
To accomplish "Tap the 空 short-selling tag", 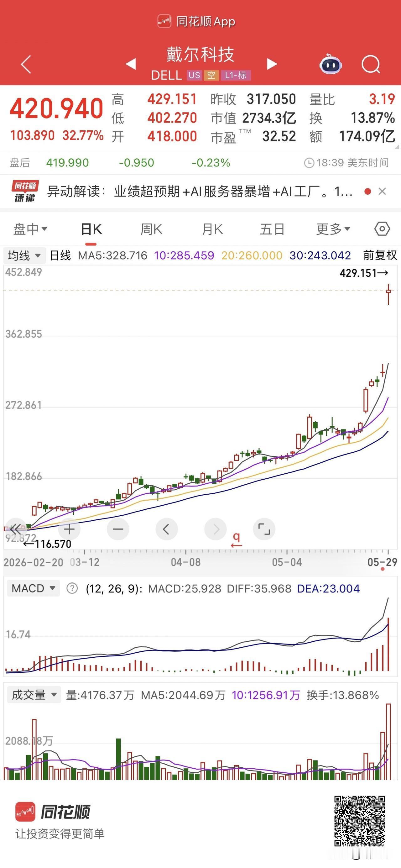I will [211, 75].
